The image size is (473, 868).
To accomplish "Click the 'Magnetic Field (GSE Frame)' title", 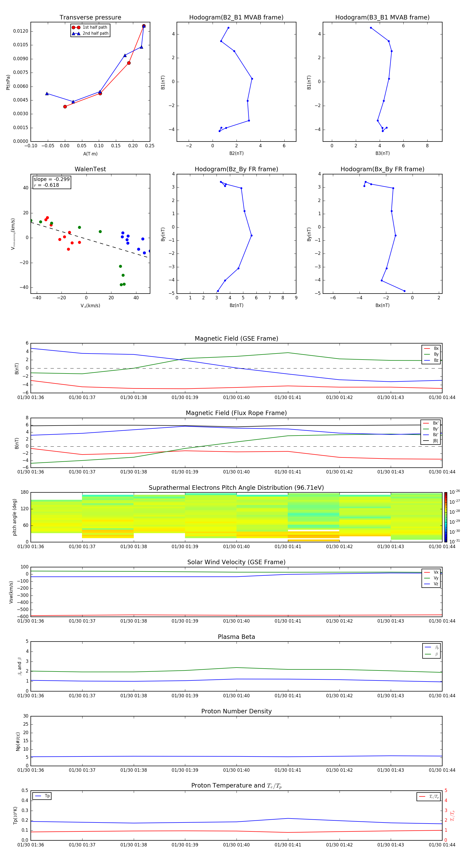I will coord(236,339).
